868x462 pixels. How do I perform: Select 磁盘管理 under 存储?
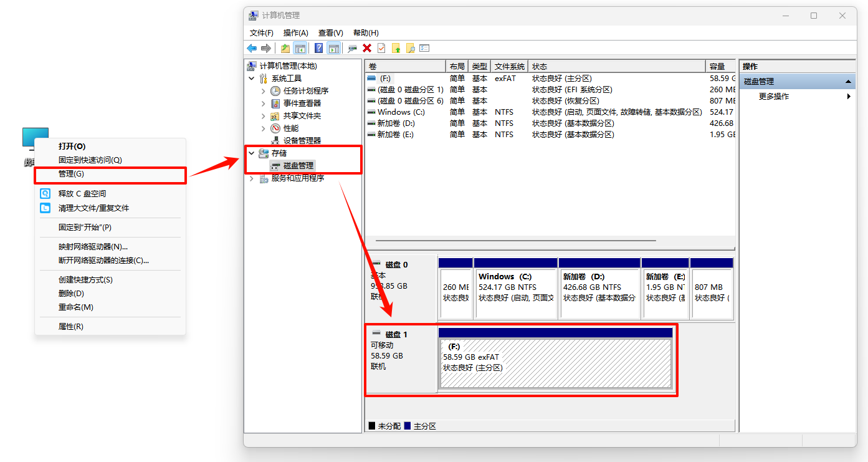coord(298,166)
